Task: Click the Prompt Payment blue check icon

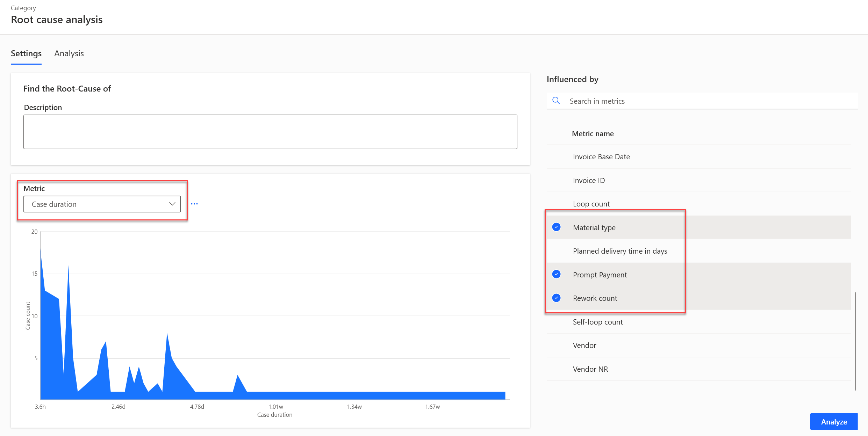Action: tap(556, 274)
